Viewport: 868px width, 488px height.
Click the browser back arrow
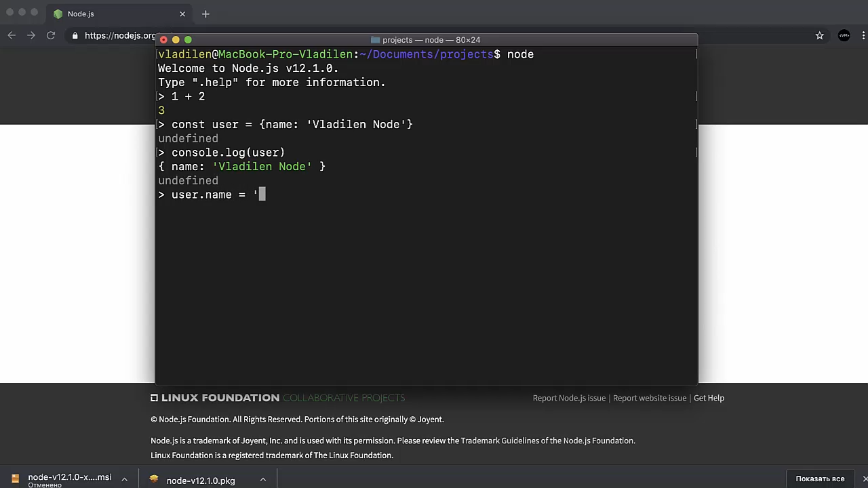tap(12, 35)
